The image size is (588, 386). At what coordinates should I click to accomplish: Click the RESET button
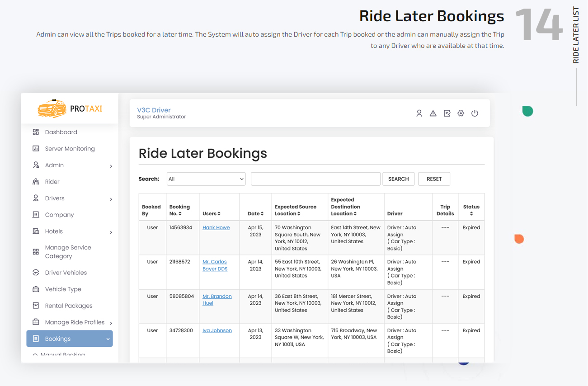point(434,179)
